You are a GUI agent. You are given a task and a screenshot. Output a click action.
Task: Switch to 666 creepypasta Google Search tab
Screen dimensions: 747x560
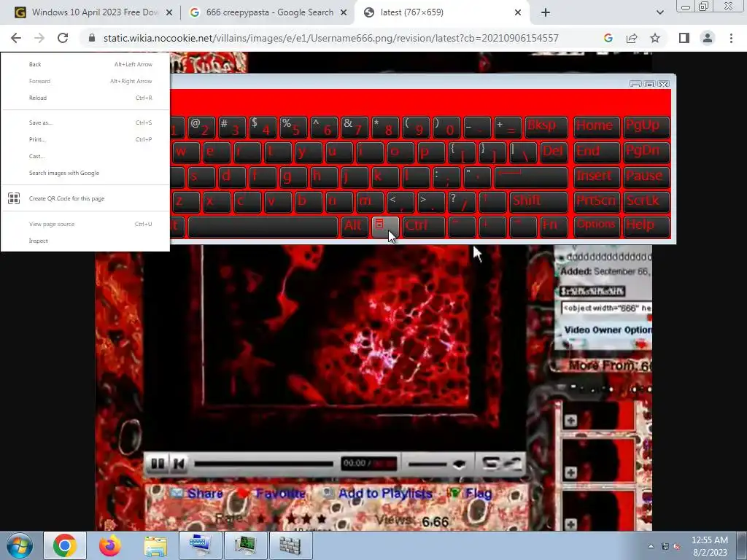pyautogui.click(x=268, y=12)
